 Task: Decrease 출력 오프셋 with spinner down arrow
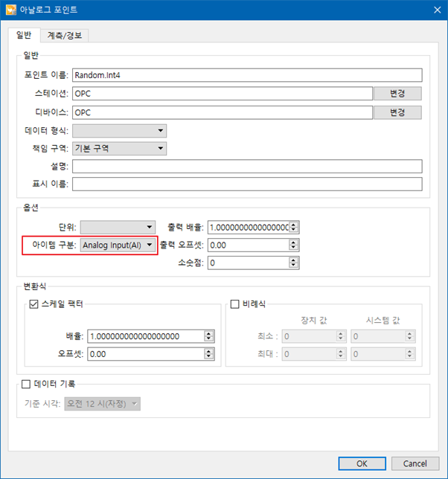click(x=294, y=248)
